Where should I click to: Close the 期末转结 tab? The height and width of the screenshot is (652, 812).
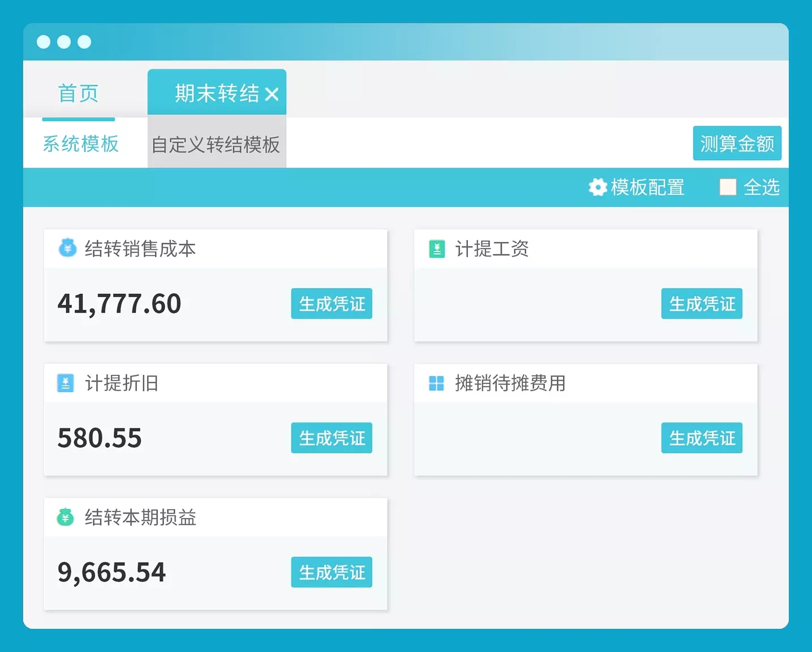tap(272, 94)
